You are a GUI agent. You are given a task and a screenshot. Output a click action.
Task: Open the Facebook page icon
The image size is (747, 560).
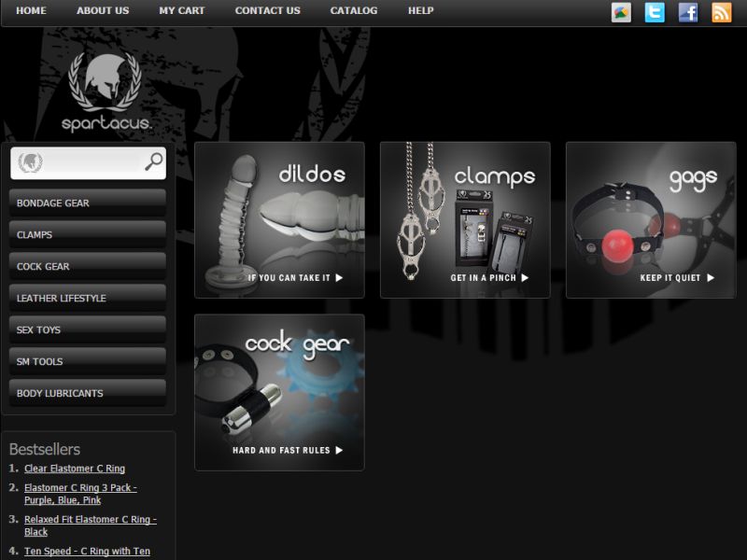(688, 12)
